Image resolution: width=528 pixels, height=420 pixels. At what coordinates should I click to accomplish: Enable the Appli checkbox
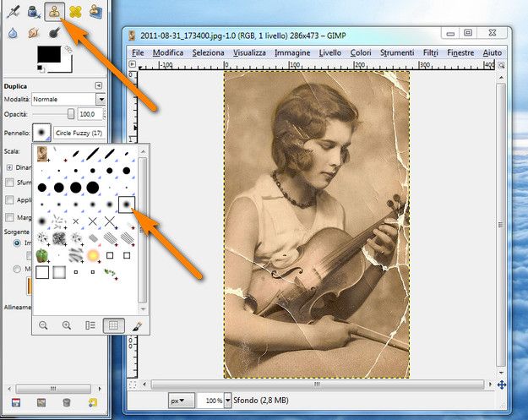[9, 199]
